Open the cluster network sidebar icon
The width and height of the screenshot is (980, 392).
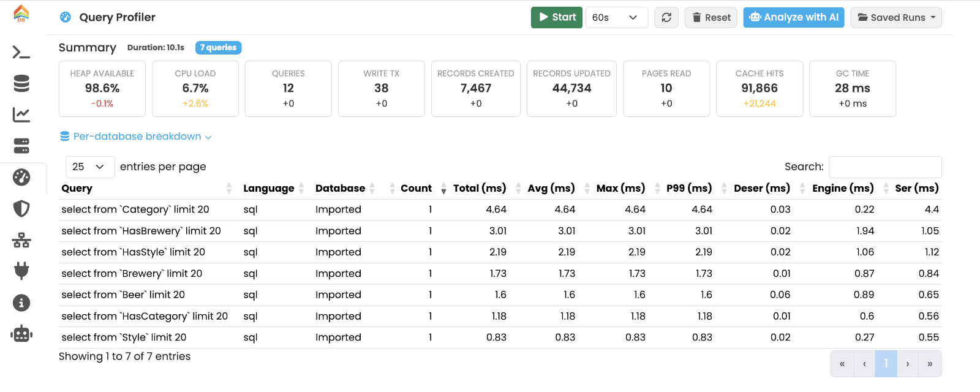[x=21, y=240]
